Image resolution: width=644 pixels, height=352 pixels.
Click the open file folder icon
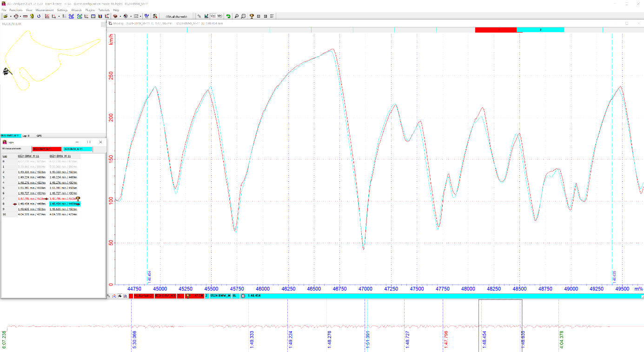[x=5, y=16]
